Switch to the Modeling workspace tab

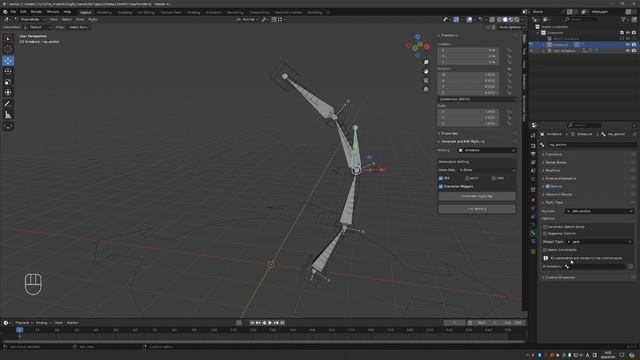[x=104, y=13]
